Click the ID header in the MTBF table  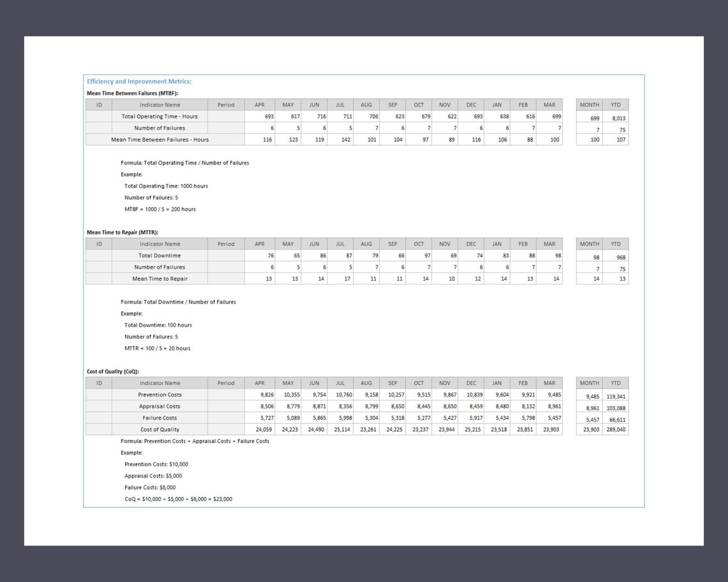click(x=99, y=105)
